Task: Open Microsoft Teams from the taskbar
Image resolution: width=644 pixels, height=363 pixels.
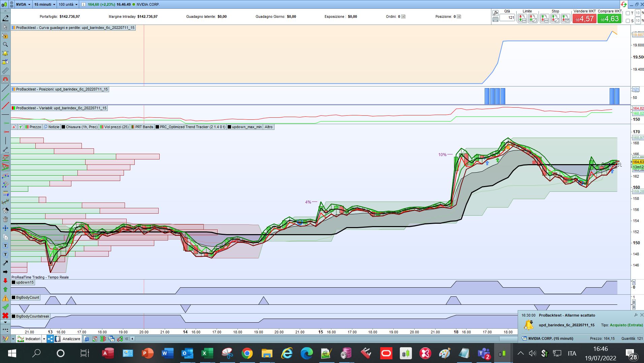Action: point(484,353)
